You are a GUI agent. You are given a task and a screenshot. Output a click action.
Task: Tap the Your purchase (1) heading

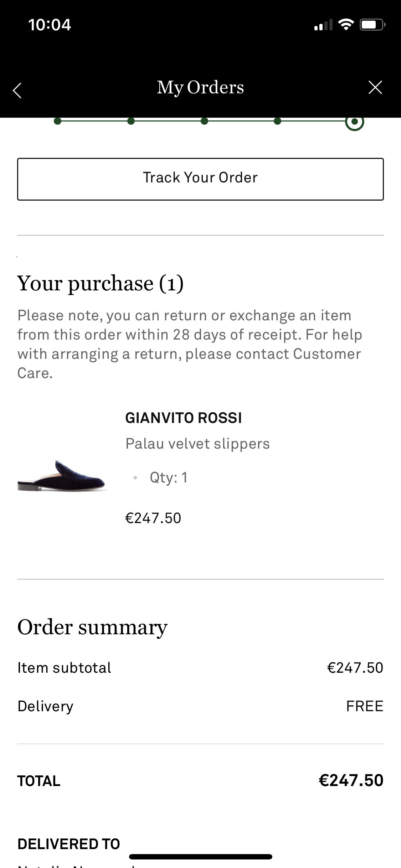pos(101,284)
